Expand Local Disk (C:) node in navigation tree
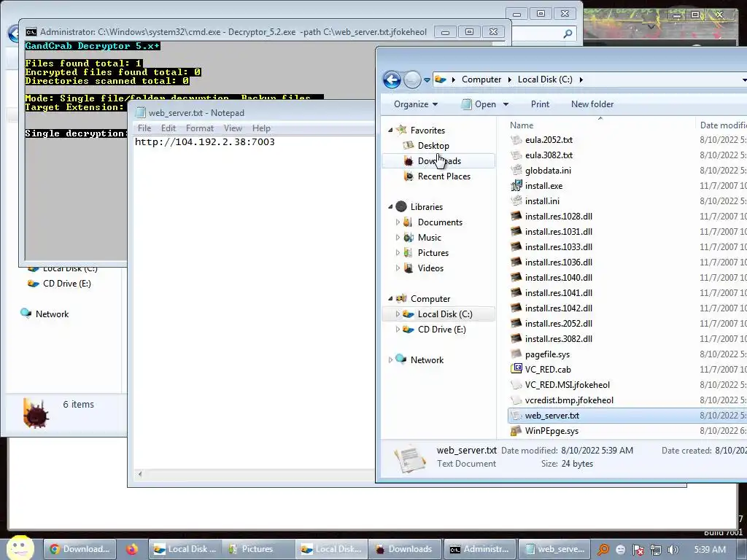Viewport: 747px width, 560px height. (x=398, y=314)
